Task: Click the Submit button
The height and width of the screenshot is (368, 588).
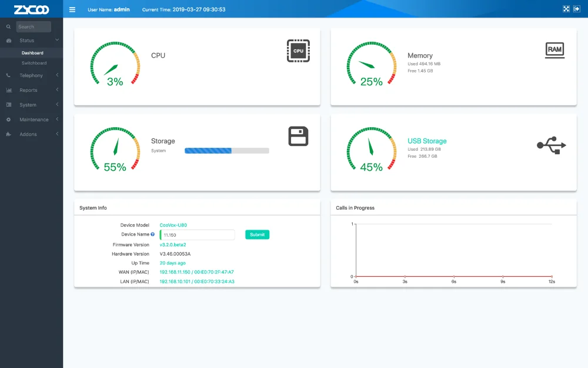Action: [258, 235]
